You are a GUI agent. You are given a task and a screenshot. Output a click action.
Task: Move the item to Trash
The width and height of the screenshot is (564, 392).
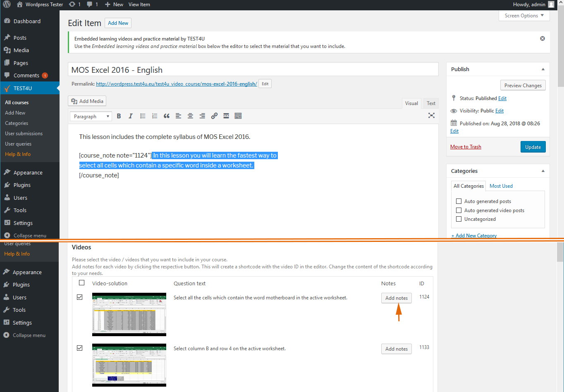point(466,147)
